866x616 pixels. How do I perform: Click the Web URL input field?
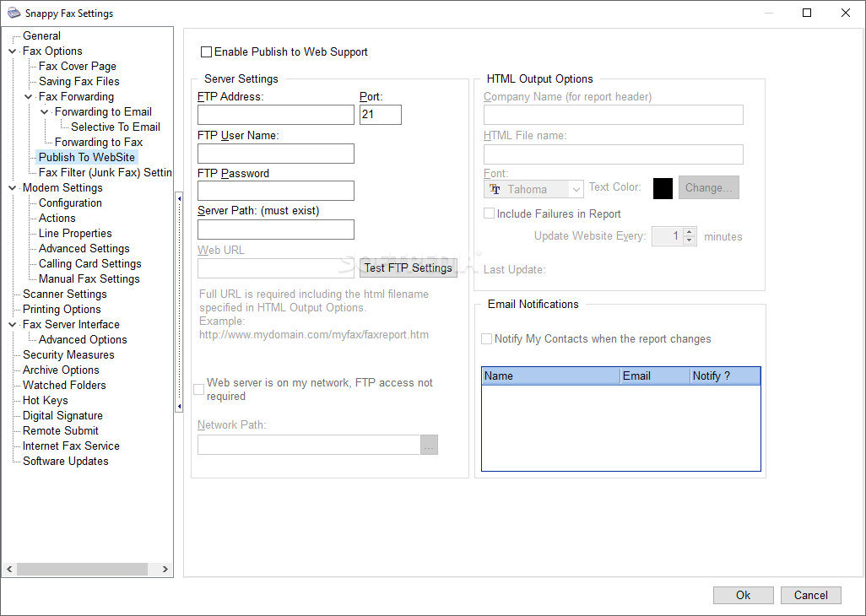(x=276, y=268)
